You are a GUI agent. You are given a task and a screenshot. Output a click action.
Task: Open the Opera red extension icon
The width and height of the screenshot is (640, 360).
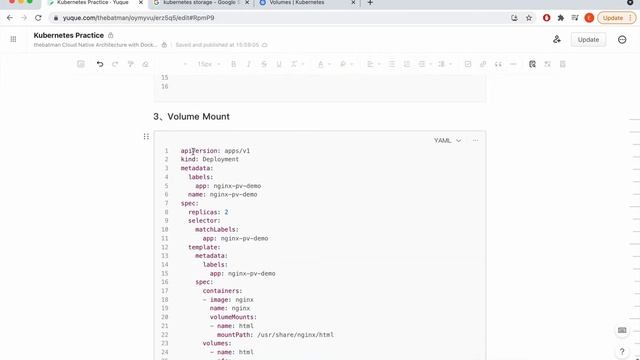tap(547, 18)
